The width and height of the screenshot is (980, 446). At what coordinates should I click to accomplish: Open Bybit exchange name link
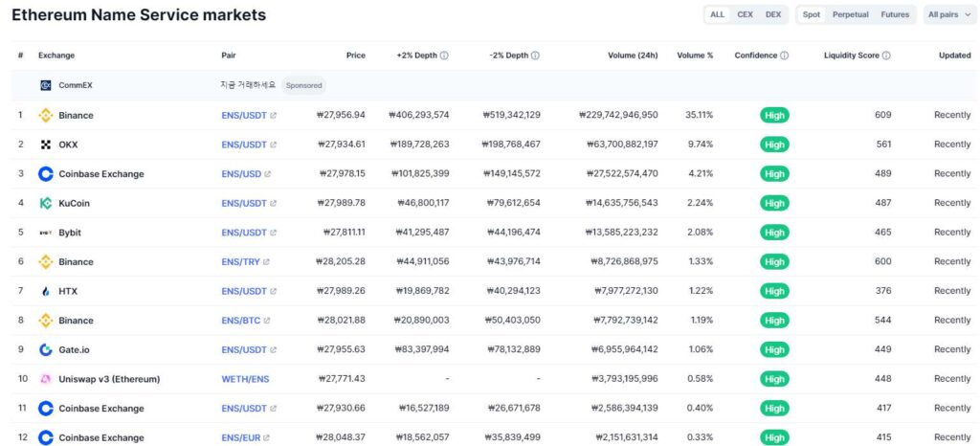70,233
